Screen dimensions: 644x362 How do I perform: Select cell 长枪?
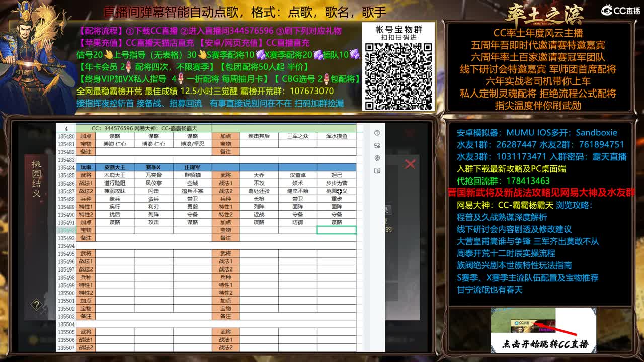coord(259,199)
